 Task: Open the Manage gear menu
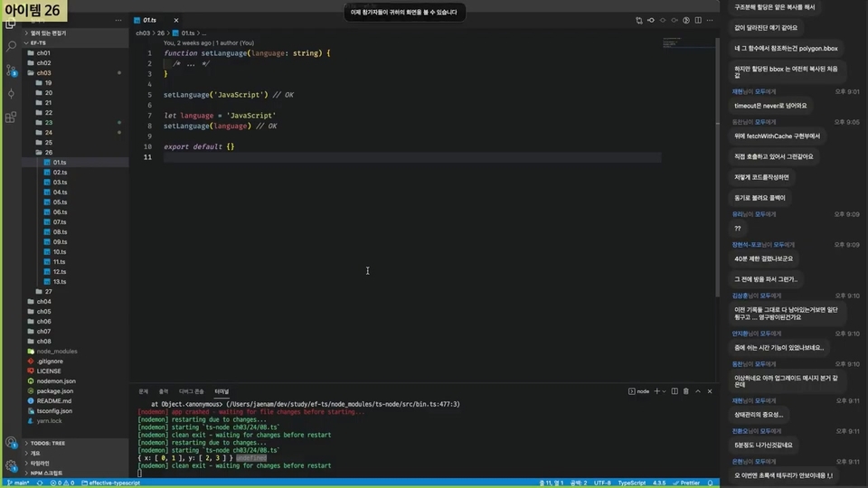[x=11, y=466]
